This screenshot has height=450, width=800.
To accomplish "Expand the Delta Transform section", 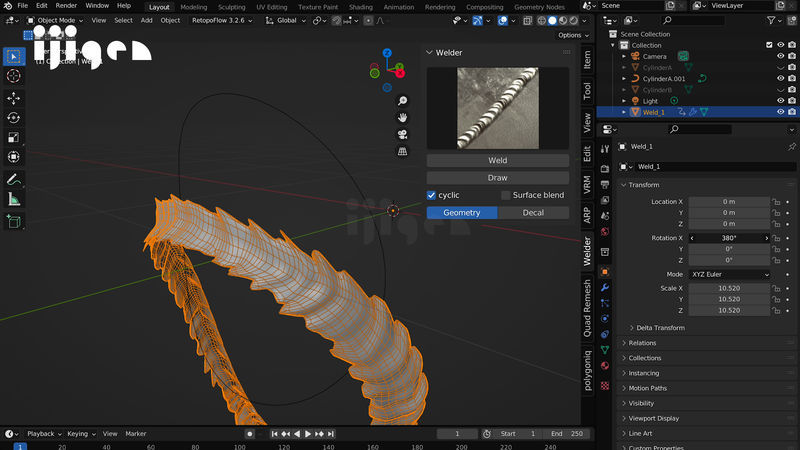I will click(x=661, y=328).
